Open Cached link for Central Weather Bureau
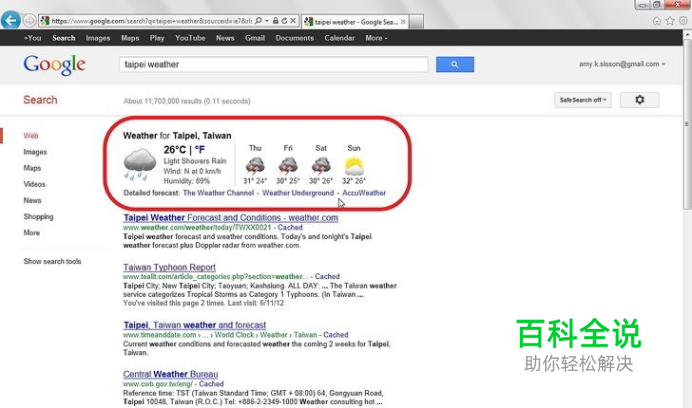 click(x=211, y=384)
